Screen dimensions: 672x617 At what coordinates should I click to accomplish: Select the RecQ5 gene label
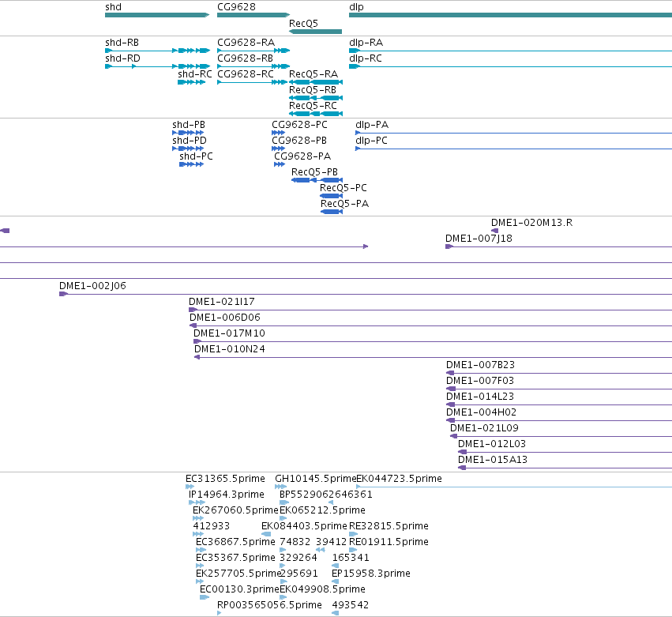tap(303, 24)
